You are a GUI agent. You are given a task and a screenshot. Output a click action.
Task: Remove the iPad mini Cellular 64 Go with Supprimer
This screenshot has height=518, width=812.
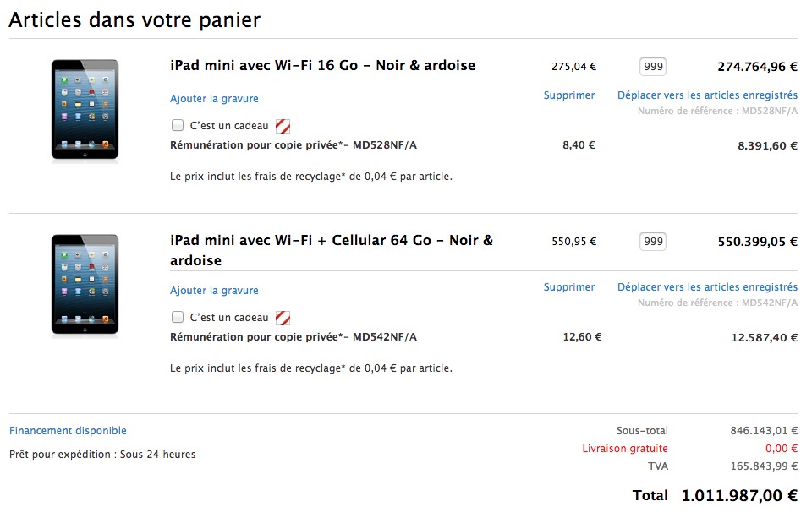(x=569, y=287)
